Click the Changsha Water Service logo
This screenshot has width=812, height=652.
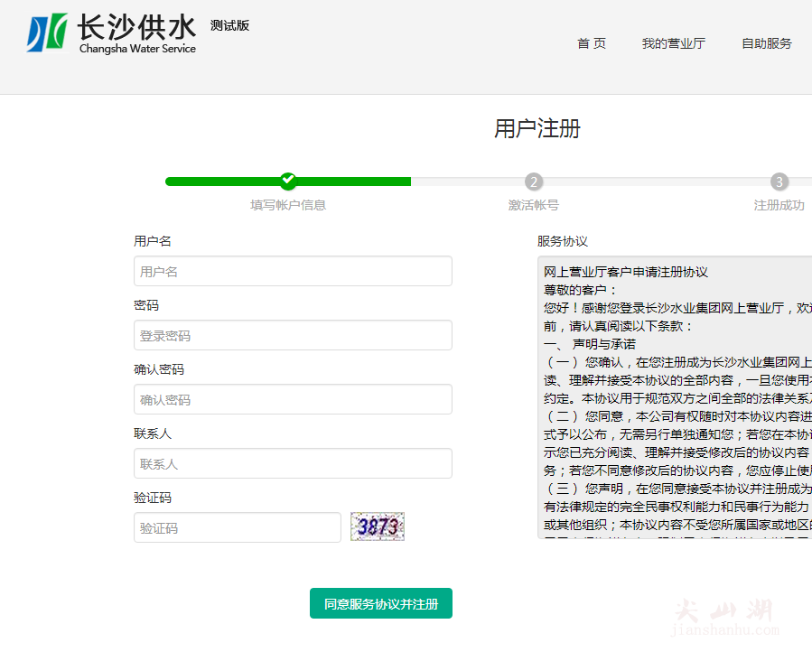tap(111, 33)
